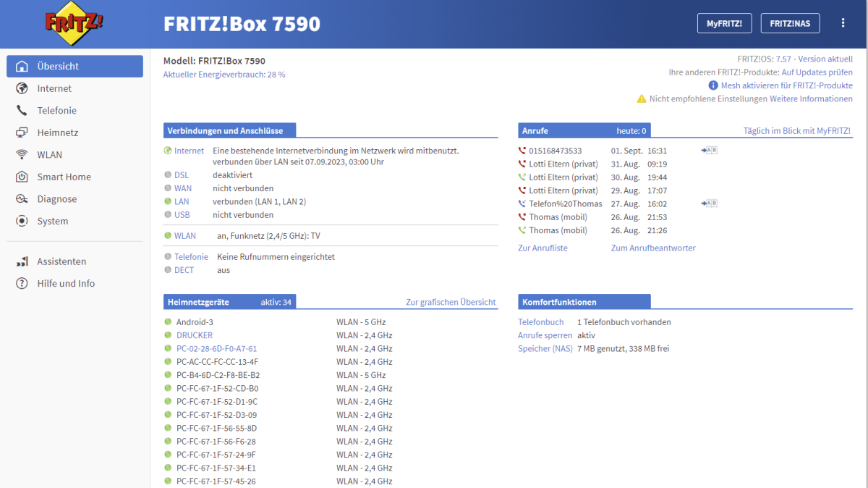Screen dimensions: 868x488
Task: Click phonebook add icon for Telefon%20Thomas call
Action: click(709, 203)
